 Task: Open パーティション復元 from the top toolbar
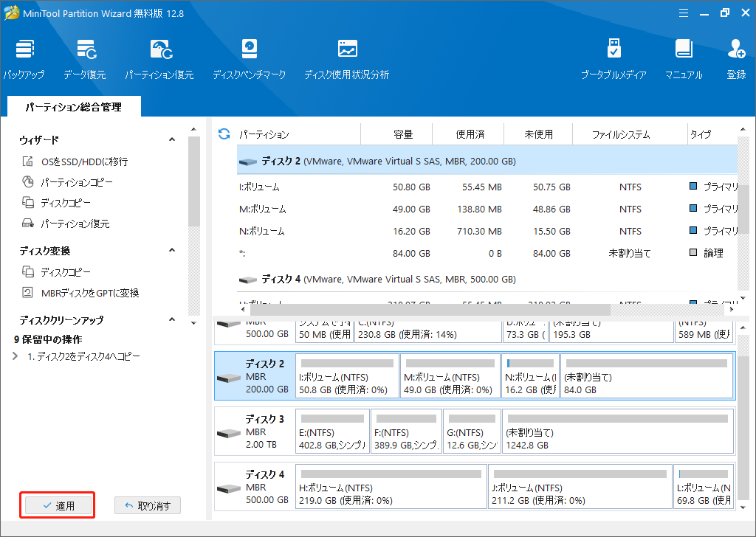[159, 59]
